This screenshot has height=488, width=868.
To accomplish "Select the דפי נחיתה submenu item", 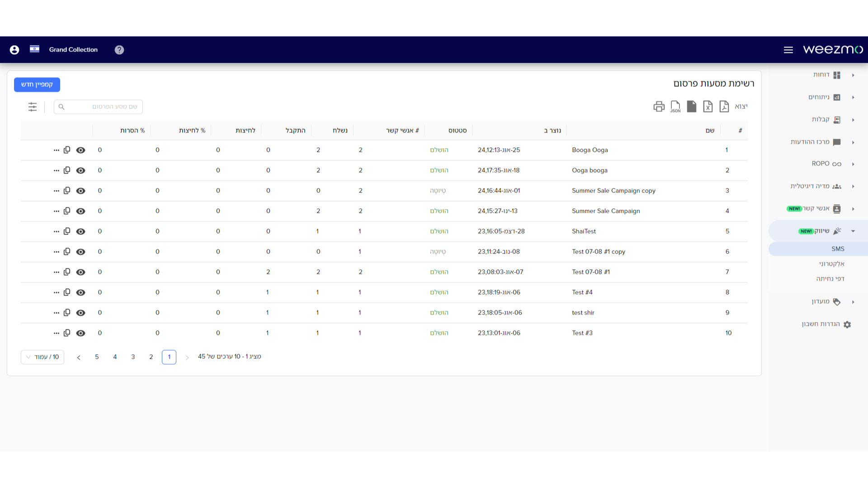I will click(x=830, y=279).
